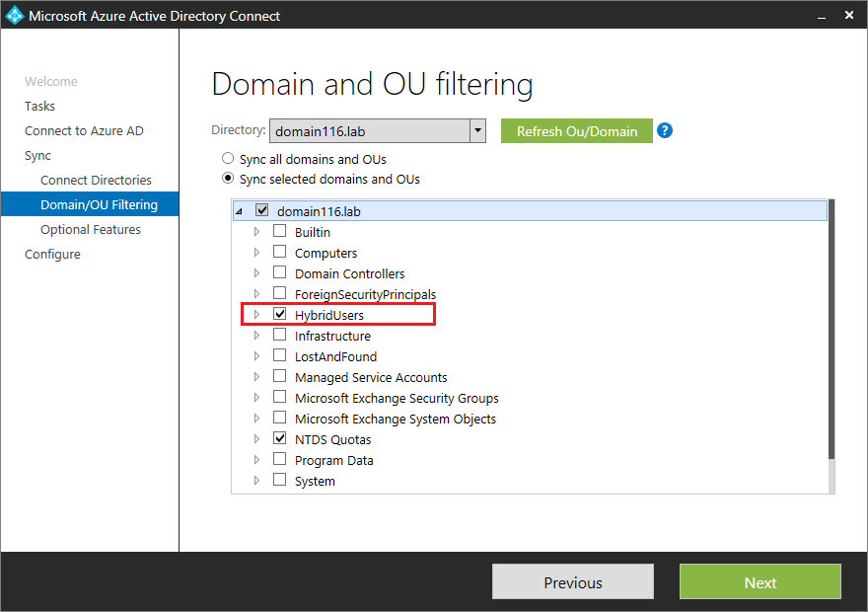The height and width of the screenshot is (612, 868).
Task: Check the LostAndFound checkbox
Action: pos(279,355)
